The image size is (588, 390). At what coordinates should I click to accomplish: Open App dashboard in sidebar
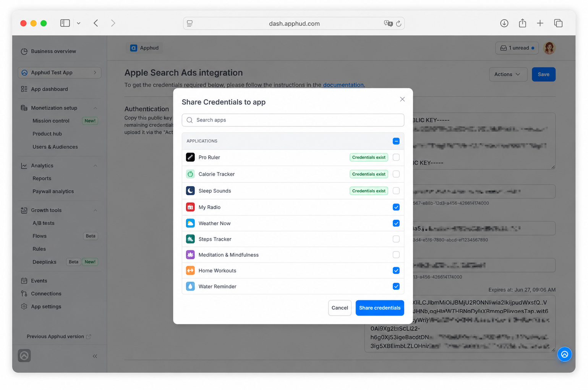49,89
